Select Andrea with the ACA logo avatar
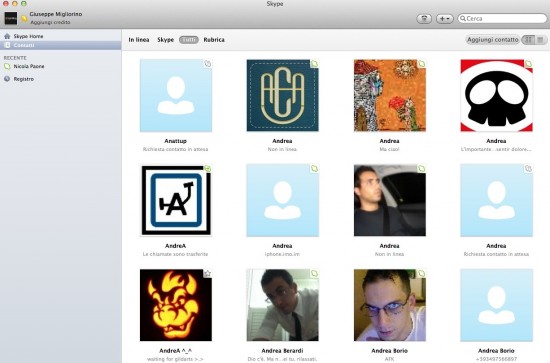The image size is (550, 363). [x=283, y=95]
